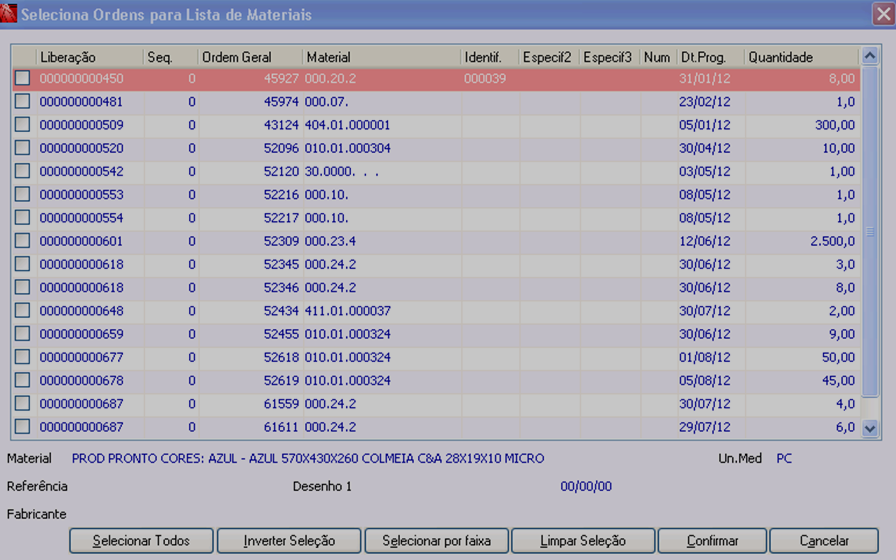The image size is (896, 560).
Task: Click Especif2 column header
Action: click(549, 57)
